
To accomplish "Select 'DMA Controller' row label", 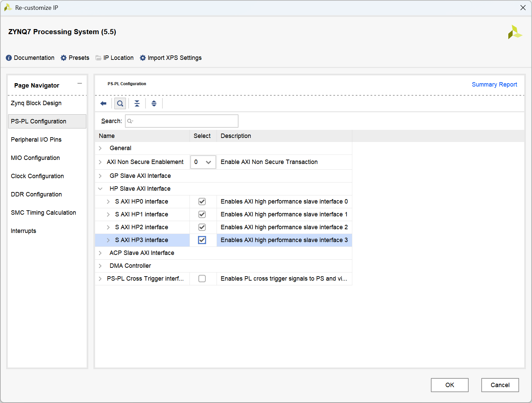I will (x=130, y=266).
